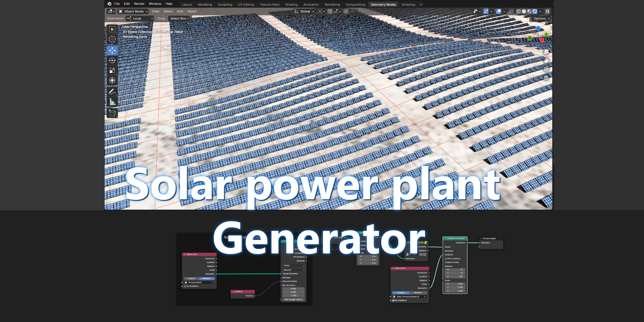Switch to the Scripting workspace tab
The width and height of the screenshot is (644, 322).
pos(408,5)
